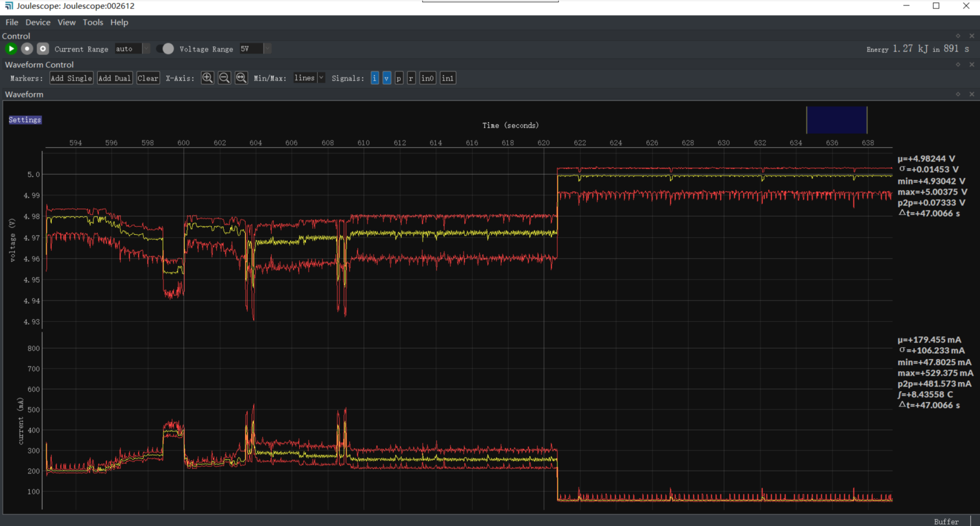The height and width of the screenshot is (526, 980).
Task: Toggle the voltage signal 'v'
Action: click(386, 78)
